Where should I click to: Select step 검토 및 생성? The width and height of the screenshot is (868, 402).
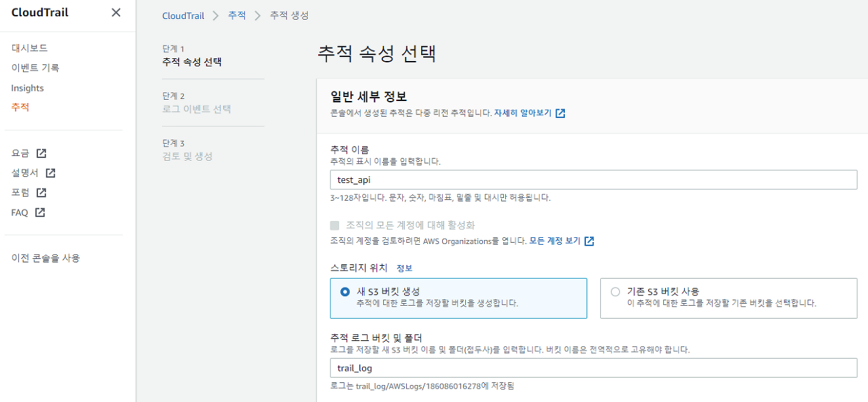[187, 156]
